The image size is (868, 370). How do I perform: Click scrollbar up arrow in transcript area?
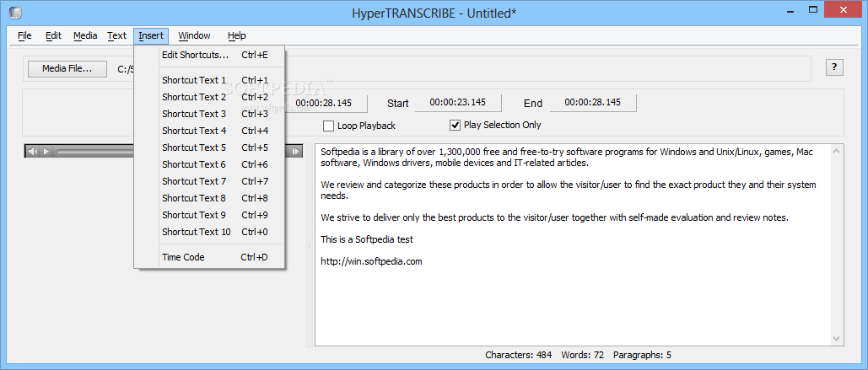click(837, 151)
